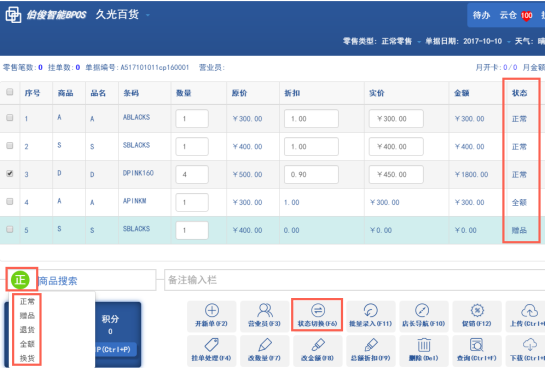The width and height of the screenshot is (545, 369).
Task: Check the checkbox for row 4 APINKM
Action: click(x=10, y=201)
